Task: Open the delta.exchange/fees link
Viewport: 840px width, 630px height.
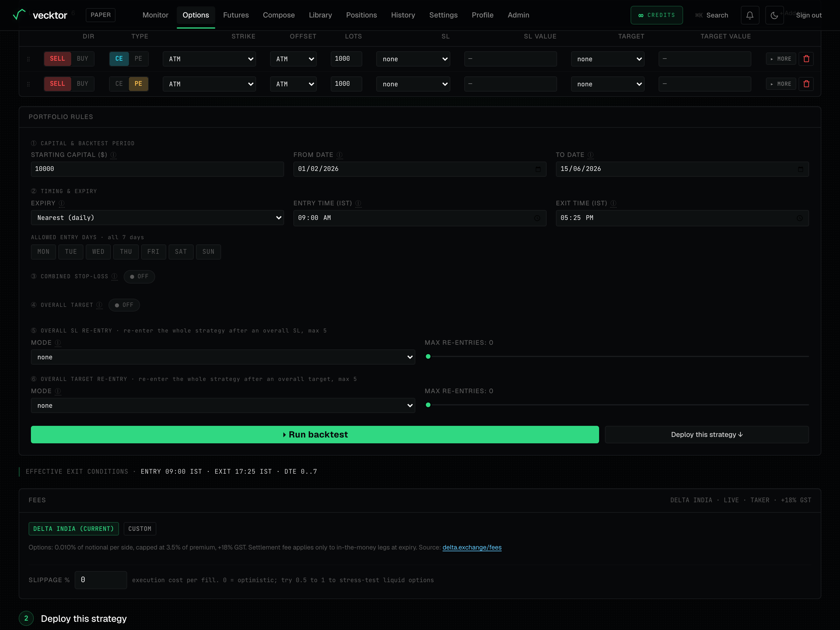Action: coord(472,547)
